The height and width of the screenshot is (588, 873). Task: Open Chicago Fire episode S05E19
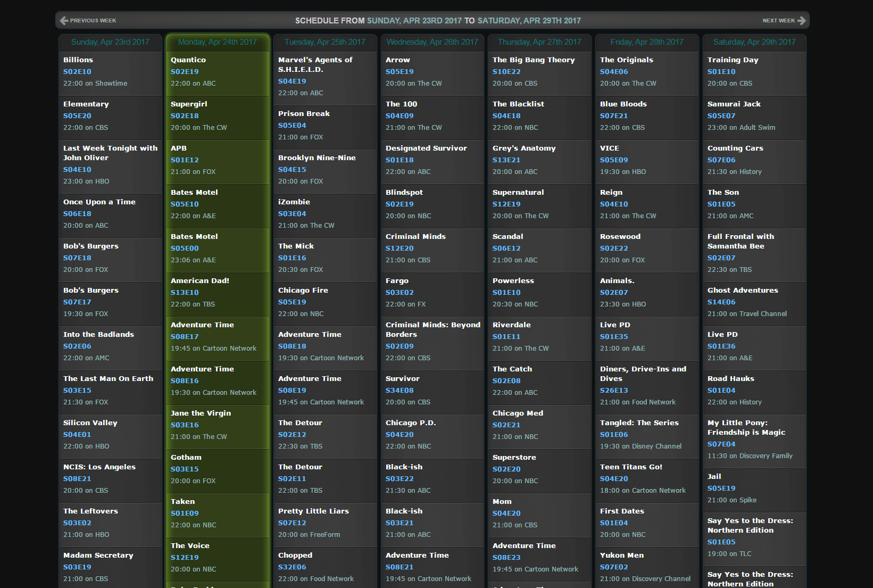tap(292, 302)
